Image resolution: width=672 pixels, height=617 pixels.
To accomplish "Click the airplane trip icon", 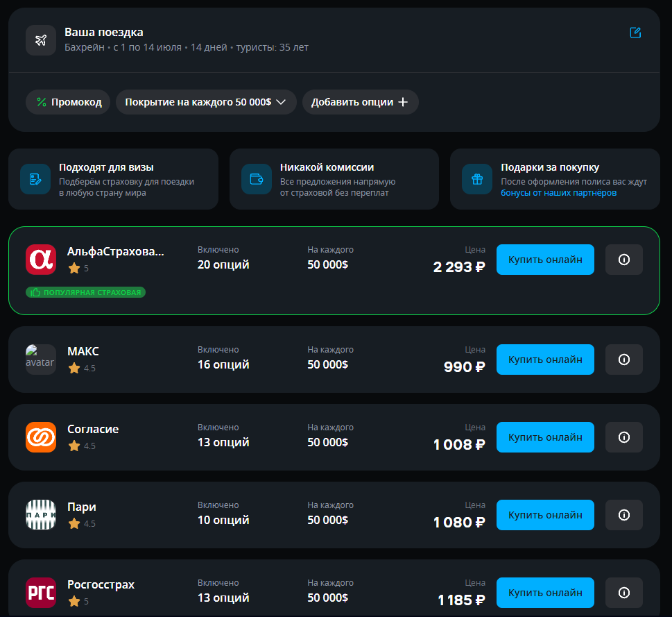I will (x=41, y=40).
